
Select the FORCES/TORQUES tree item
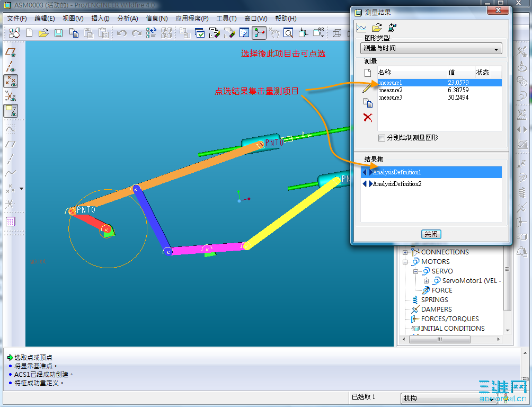pyautogui.click(x=450, y=318)
